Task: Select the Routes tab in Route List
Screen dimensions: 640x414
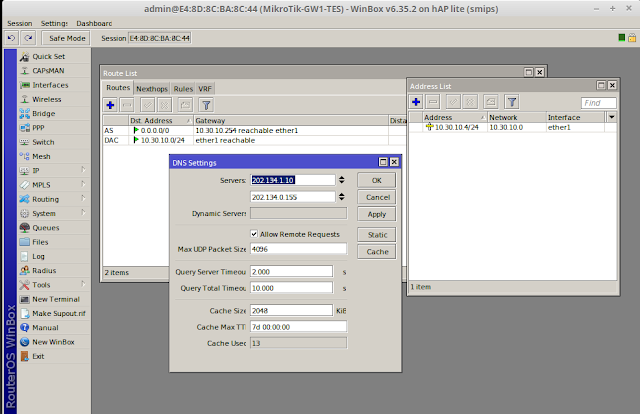Action: point(118,88)
